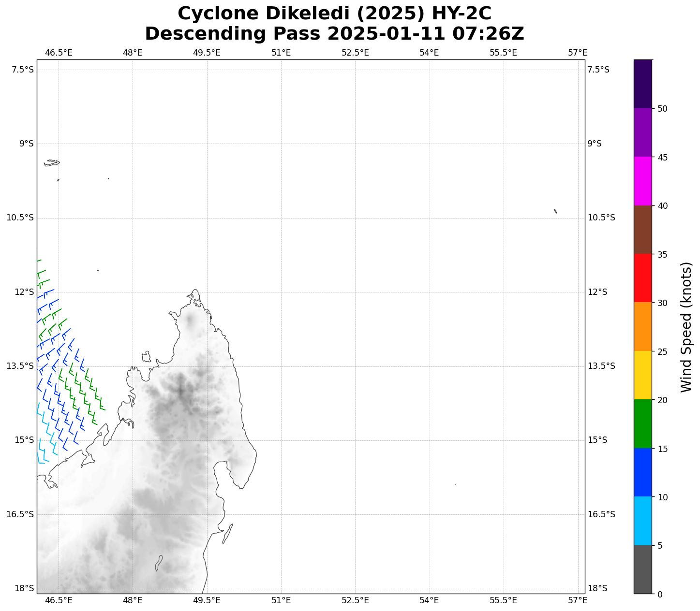Click the Descending Pass timestamp subtitle
700x611 pixels.
(334, 34)
